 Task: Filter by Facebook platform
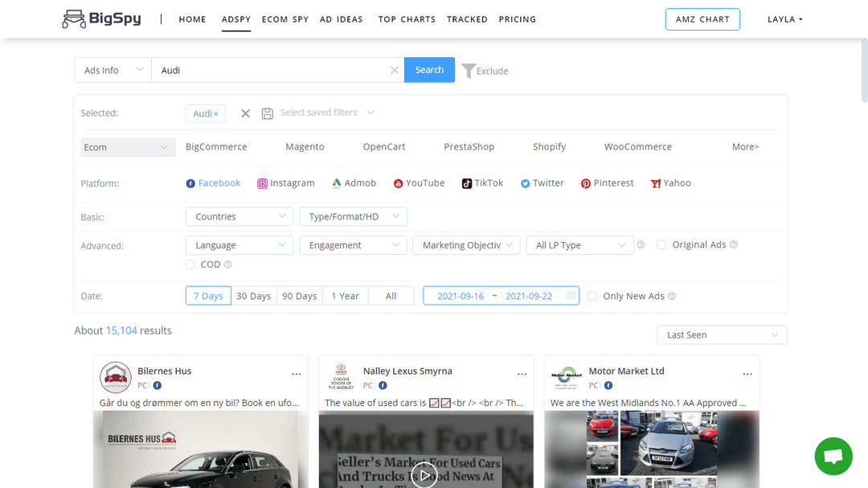[x=213, y=183]
